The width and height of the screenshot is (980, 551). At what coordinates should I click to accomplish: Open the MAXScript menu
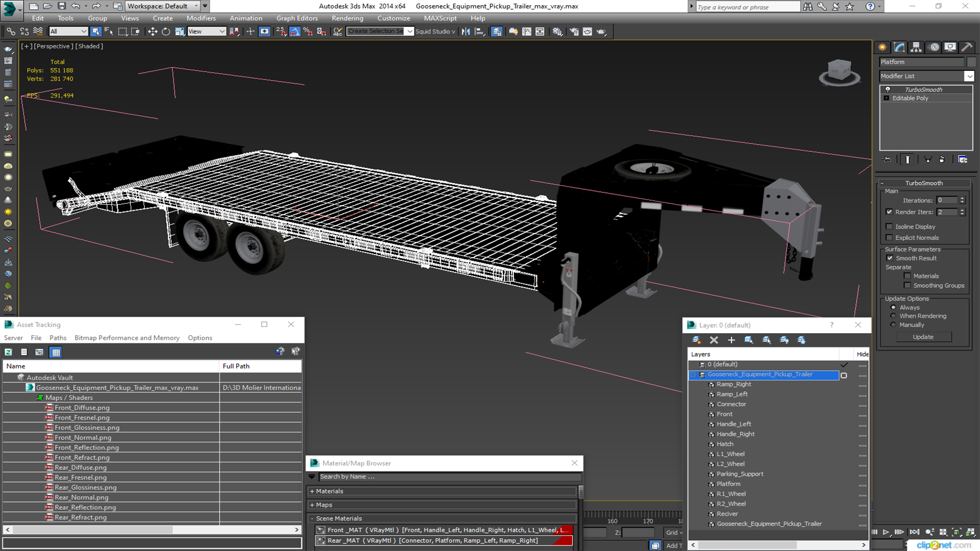point(440,18)
